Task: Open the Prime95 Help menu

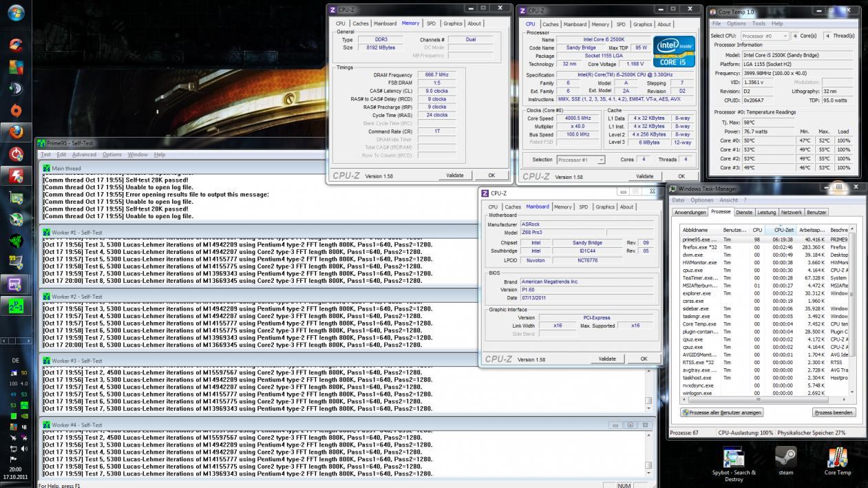Action: point(160,155)
